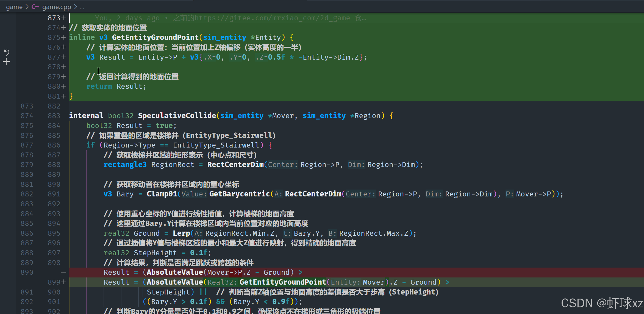Click added line number 881+
The height and width of the screenshot is (314, 644).
pyautogui.click(x=57, y=96)
